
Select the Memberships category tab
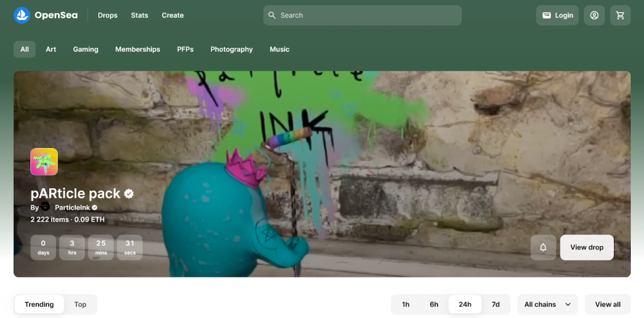[138, 49]
